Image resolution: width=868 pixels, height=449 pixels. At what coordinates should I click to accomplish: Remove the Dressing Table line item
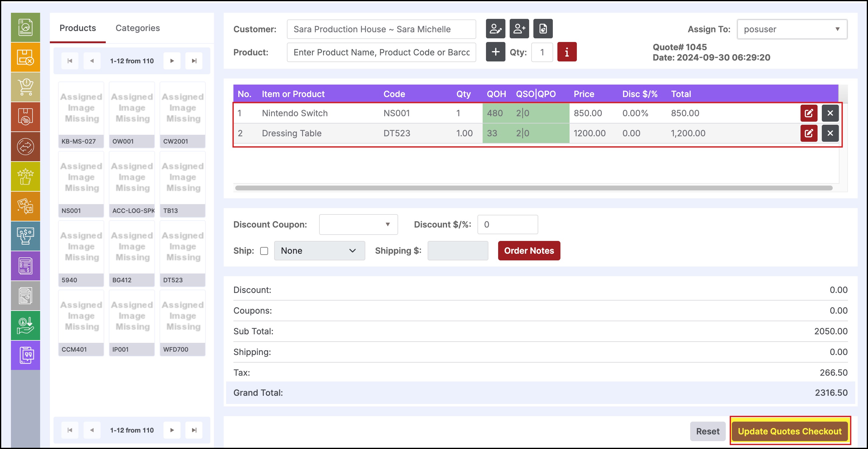[830, 133]
